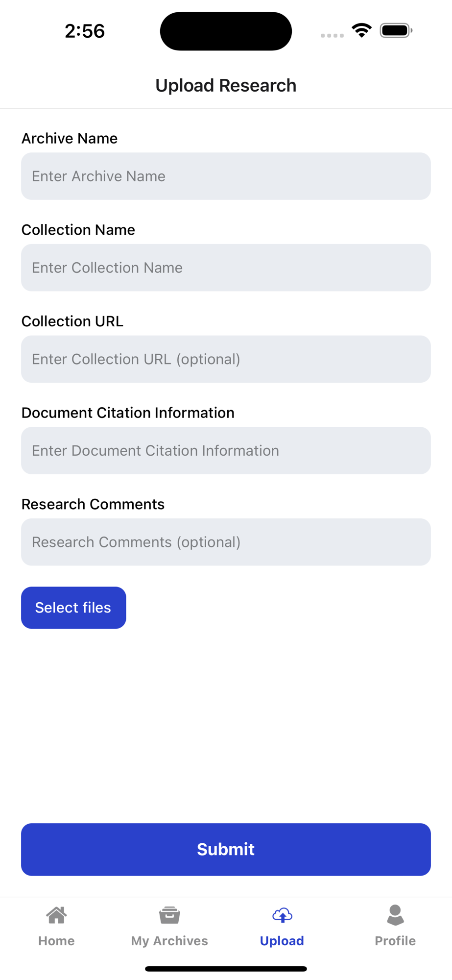452x980 pixels.
Task: Tap the Profile person icon
Action: pyautogui.click(x=395, y=915)
